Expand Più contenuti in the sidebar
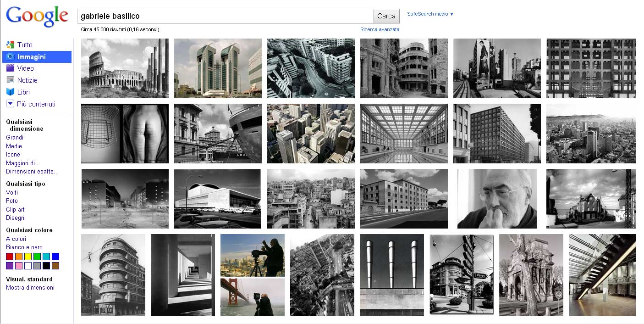 [29, 103]
